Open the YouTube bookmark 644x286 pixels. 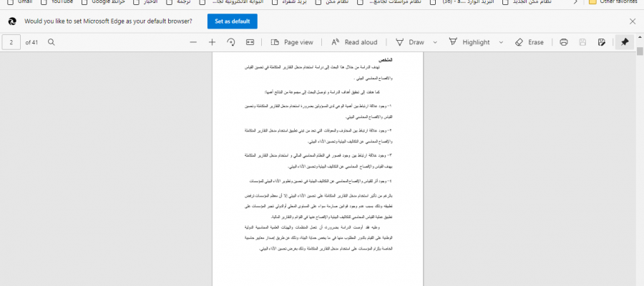coord(57,1)
